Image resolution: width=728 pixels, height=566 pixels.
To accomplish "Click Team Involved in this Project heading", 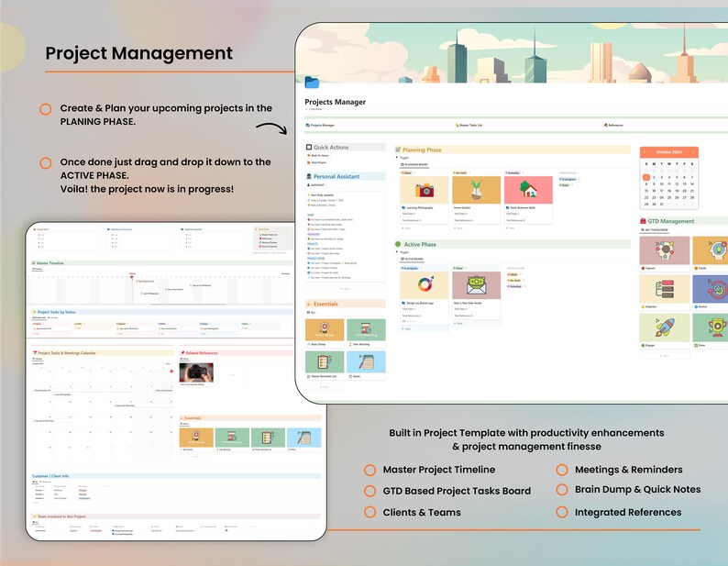I will (61, 516).
